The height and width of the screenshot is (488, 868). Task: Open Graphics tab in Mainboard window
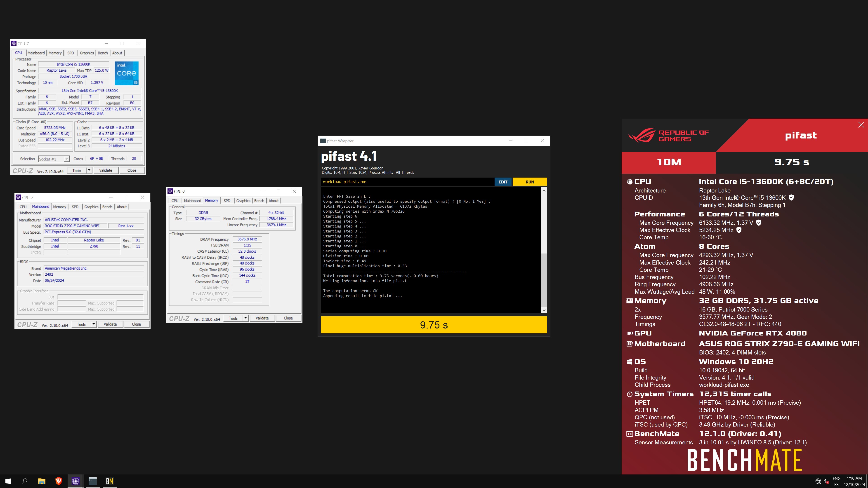(x=91, y=207)
